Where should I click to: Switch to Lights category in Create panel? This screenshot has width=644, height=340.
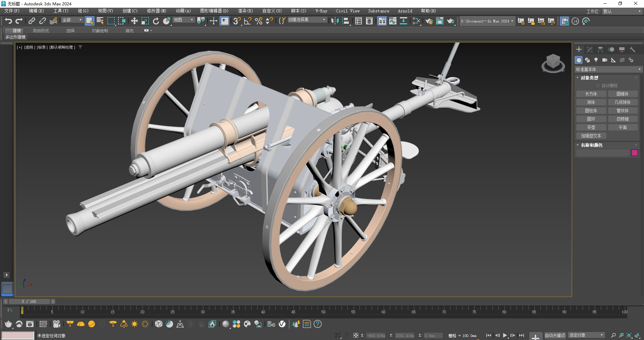[x=596, y=60]
